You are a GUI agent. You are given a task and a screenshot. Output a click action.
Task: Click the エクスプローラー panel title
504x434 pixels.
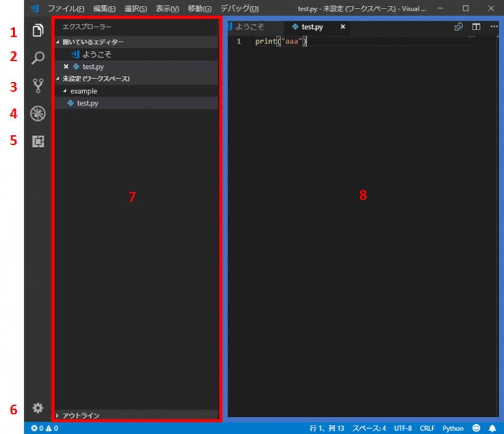(x=87, y=27)
